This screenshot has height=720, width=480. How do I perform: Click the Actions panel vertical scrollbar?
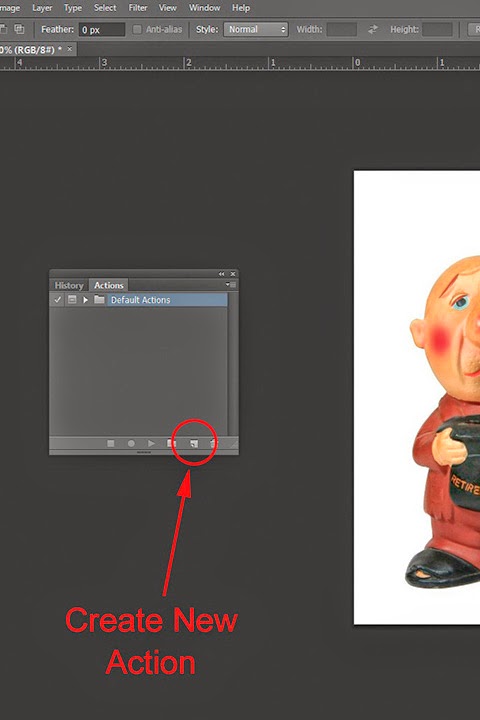click(232, 364)
